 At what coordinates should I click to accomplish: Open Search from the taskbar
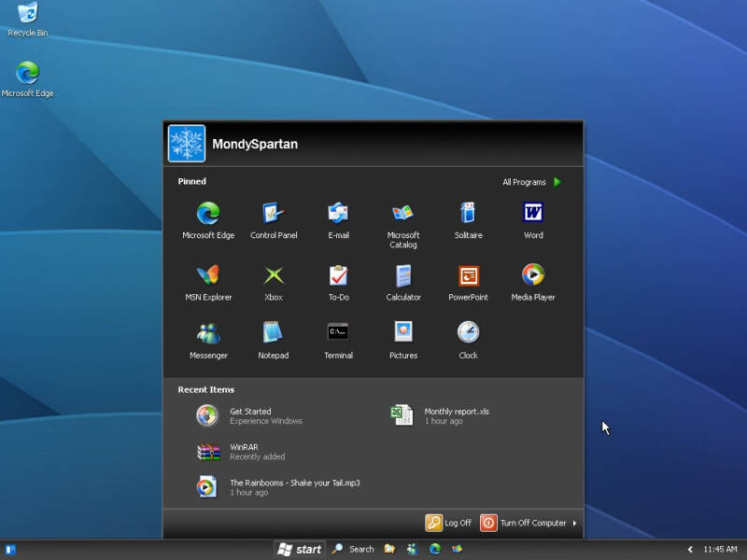coord(354,549)
